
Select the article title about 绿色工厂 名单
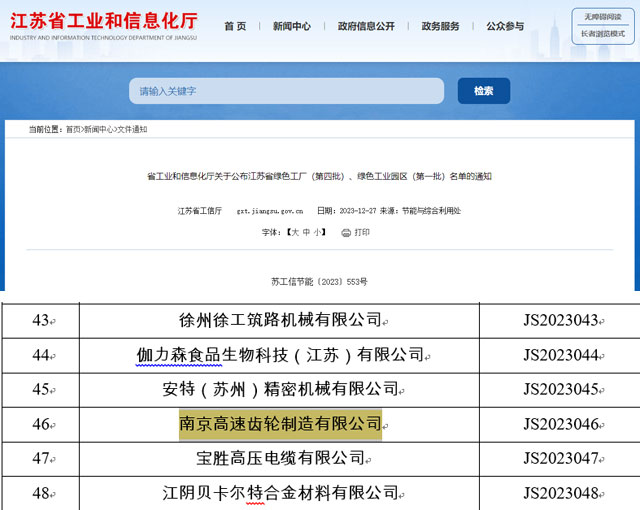point(319,176)
